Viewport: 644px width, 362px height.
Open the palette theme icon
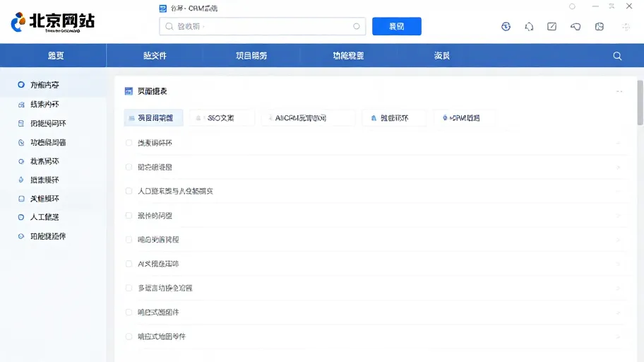point(600,27)
